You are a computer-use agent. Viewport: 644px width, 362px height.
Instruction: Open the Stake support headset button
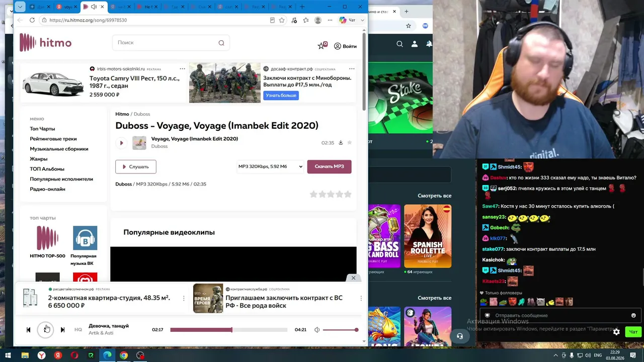pyautogui.click(x=459, y=336)
